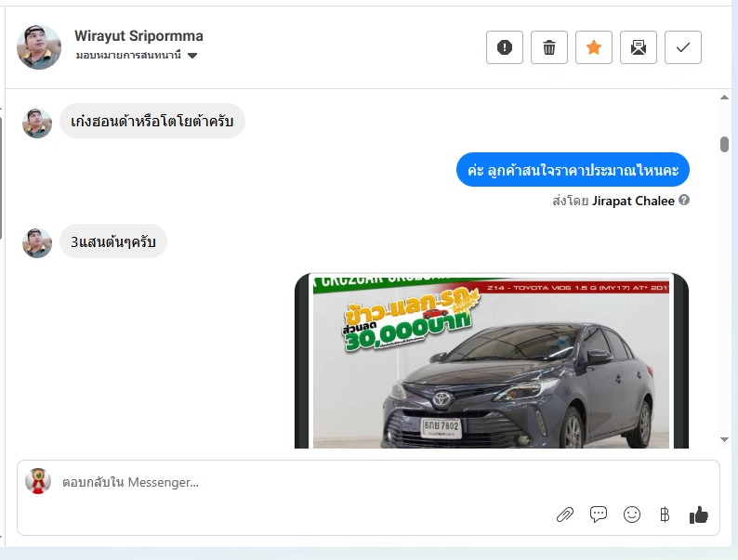Click avatar beside 'เก๋งฮอนด้าหรือโตโยต้าครับ' message

click(37, 124)
